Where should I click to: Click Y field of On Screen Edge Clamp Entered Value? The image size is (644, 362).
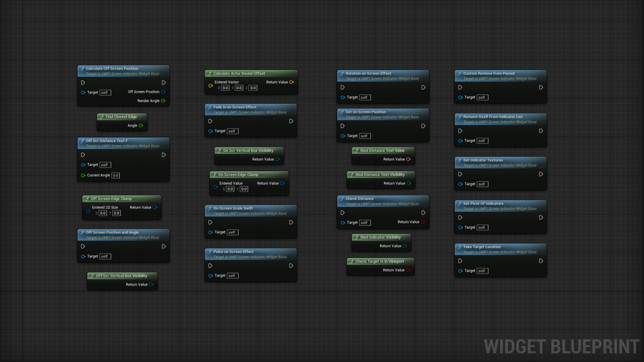click(244, 189)
